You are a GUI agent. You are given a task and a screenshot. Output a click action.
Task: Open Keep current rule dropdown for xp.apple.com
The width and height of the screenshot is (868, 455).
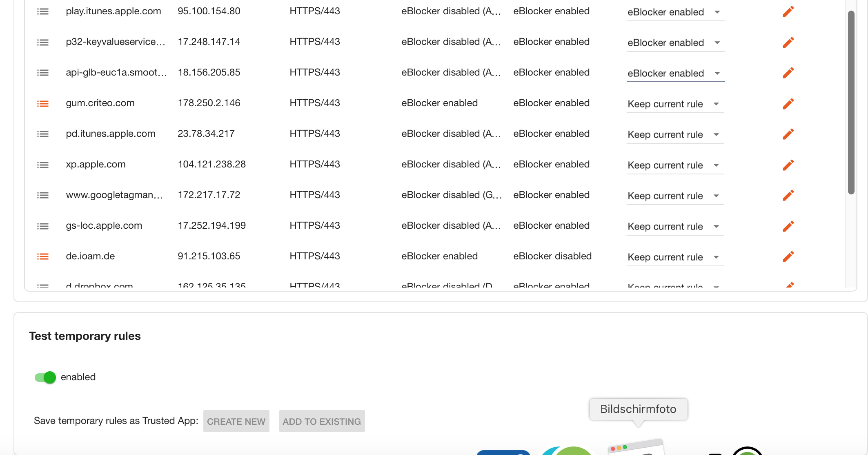(x=675, y=165)
